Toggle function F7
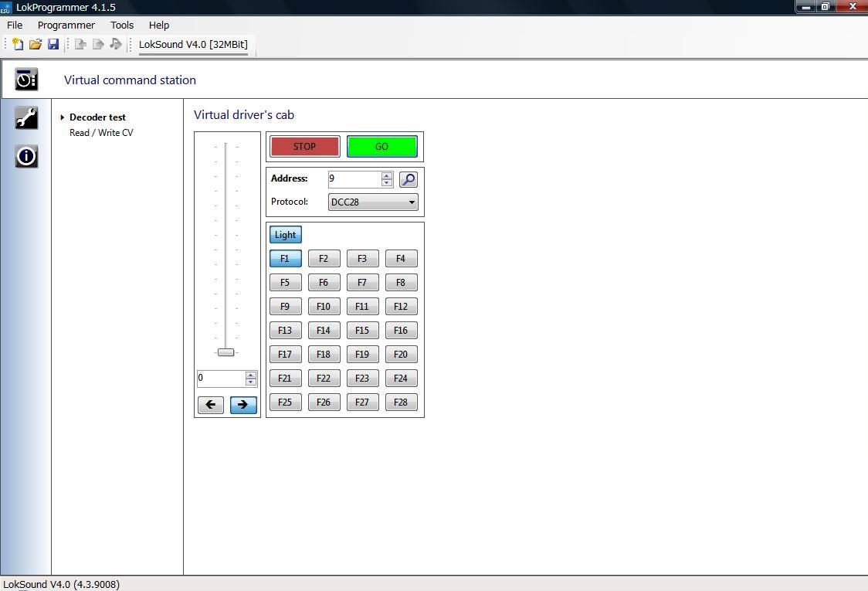Screen dimensions: 868x591 point(363,283)
